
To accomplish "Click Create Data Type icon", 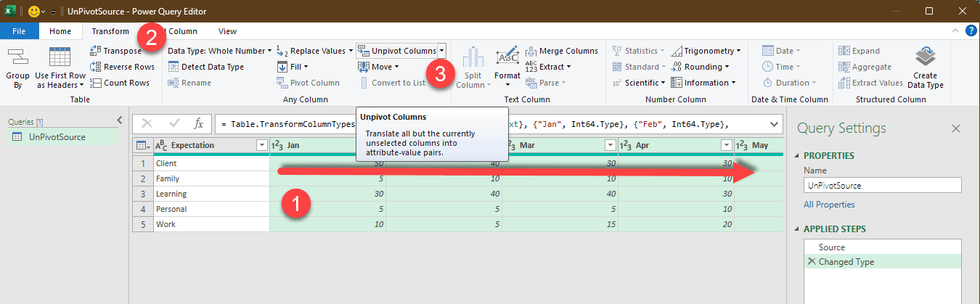I will pyautogui.click(x=925, y=68).
